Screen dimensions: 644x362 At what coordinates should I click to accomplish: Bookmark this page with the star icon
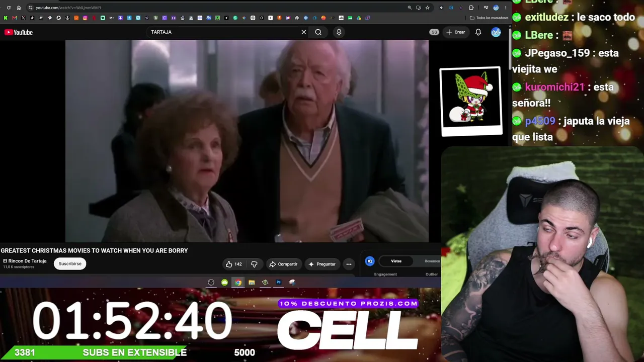(x=427, y=8)
